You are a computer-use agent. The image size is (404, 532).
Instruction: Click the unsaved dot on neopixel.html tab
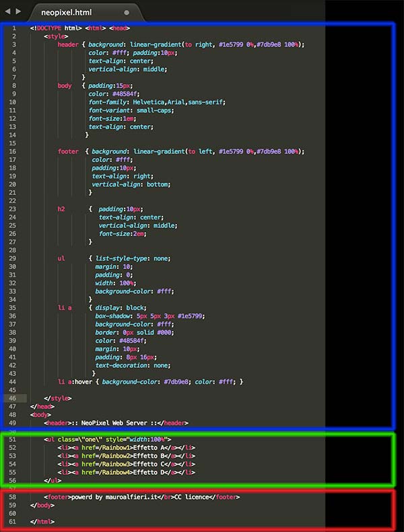click(127, 13)
